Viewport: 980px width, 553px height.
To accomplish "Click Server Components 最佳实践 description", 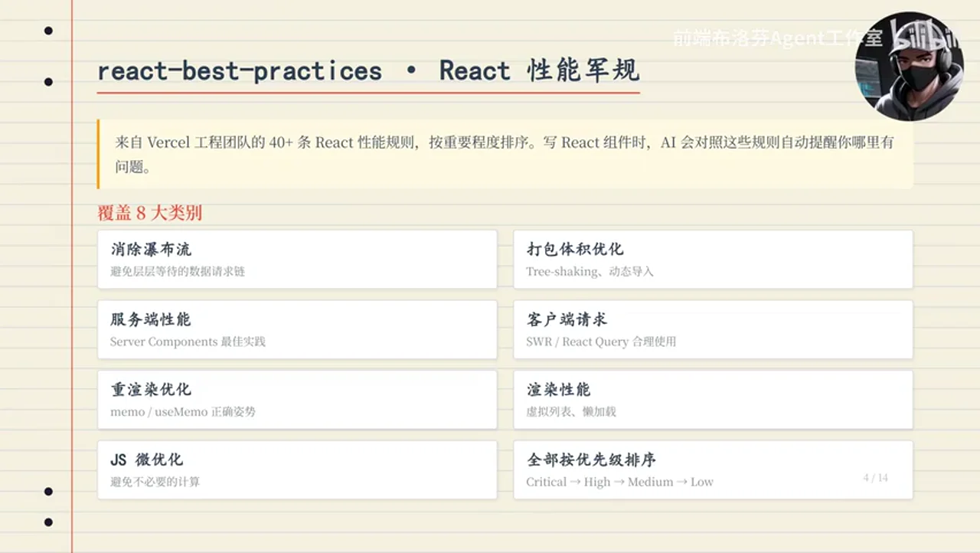I will click(188, 342).
